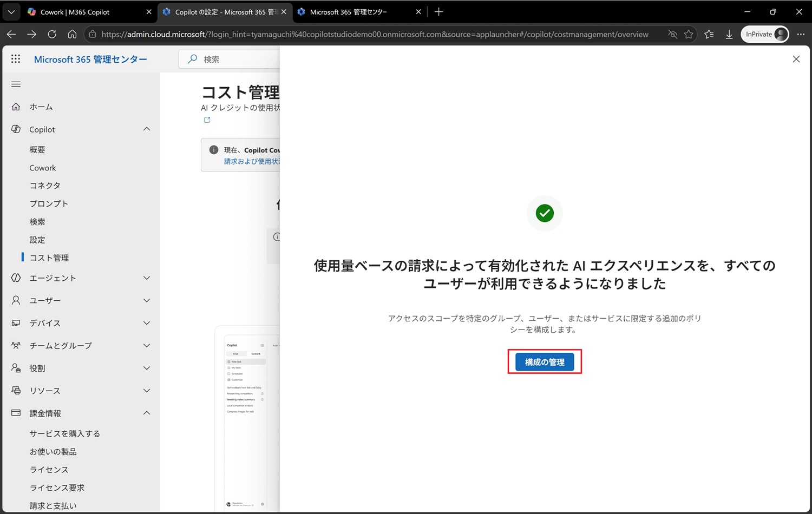
Task: Collapse the Copilot section chevron
Action: coord(147,129)
